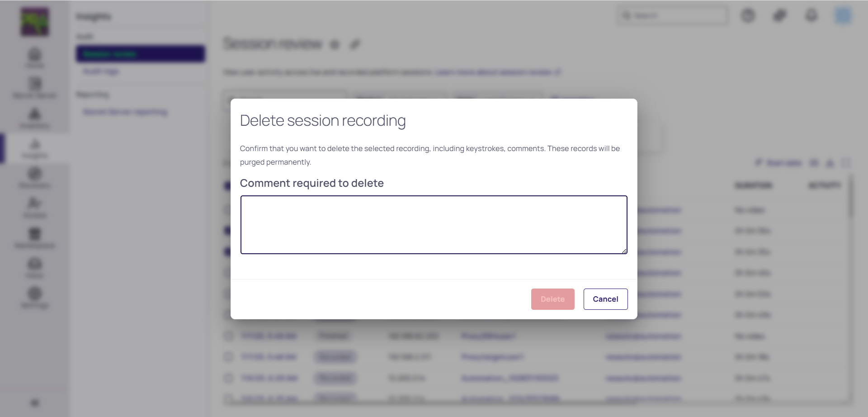The height and width of the screenshot is (417, 868).
Task: Select checkbox of the visible Finished session row
Action: [229, 336]
